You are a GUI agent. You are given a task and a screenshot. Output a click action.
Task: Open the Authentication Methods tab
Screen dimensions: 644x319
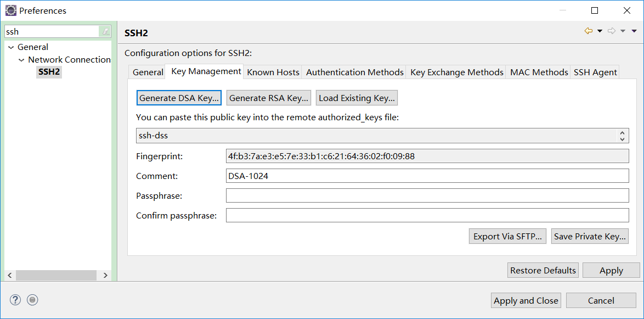[355, 72]
